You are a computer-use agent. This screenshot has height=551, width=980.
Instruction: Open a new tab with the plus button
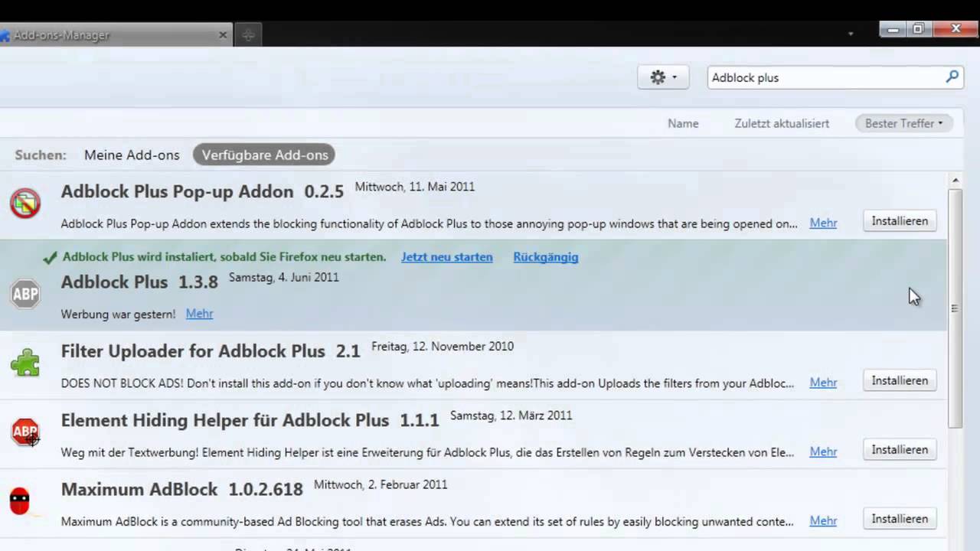pyautogui.click(x=248, y=34)
